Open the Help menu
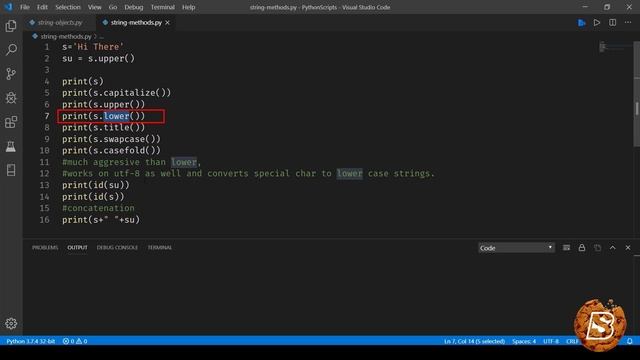This screenshot has height=360, width=640. click(189, 7)
